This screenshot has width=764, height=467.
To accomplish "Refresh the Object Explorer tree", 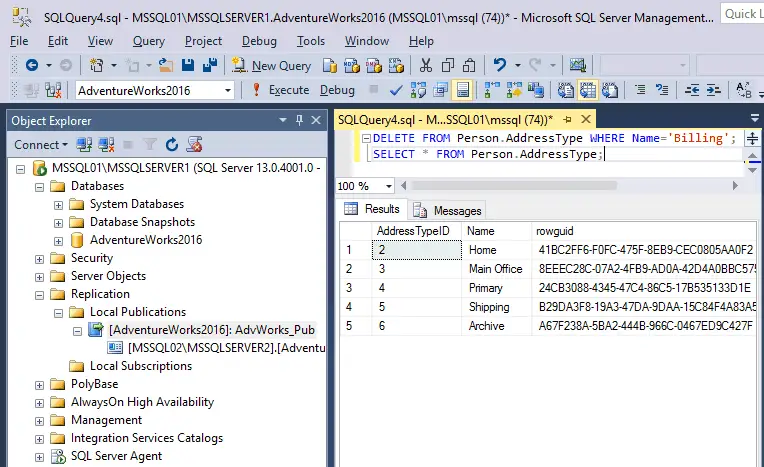I will (172, 144).
